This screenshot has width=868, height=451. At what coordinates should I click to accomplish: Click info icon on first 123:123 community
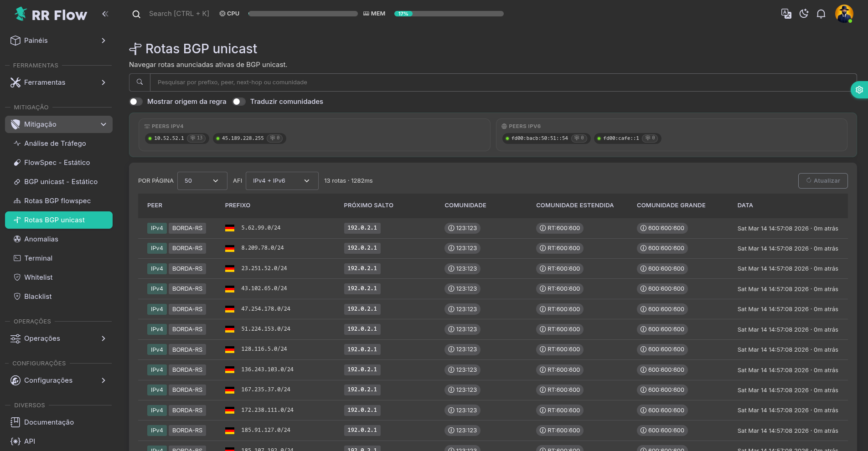click(451, 228)
